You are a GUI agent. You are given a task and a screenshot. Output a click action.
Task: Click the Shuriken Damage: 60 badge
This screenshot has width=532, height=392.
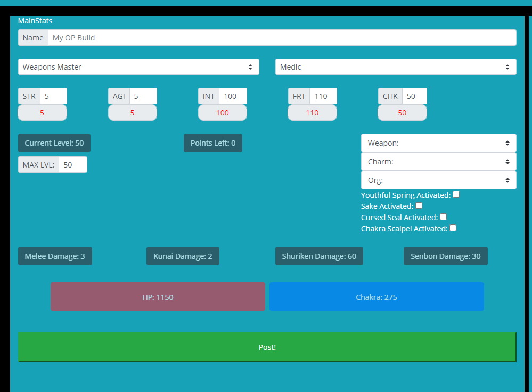[319, 256]
